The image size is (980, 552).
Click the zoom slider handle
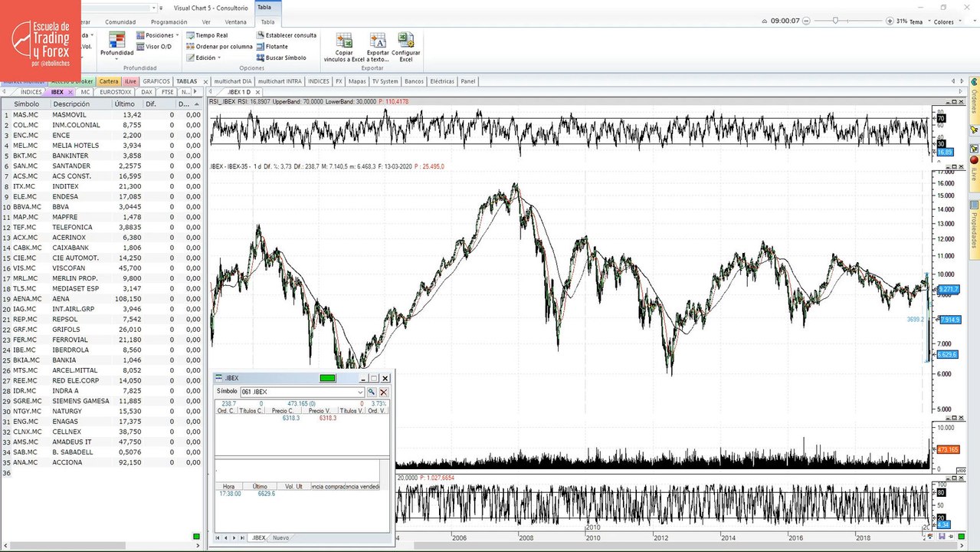tap(835, 21)
